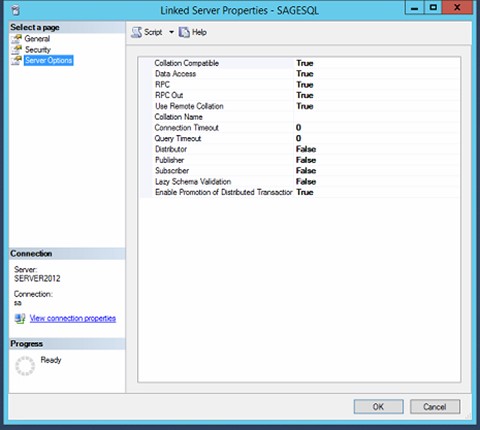Click the window system icon in title bar
Viewport: 480px width, 430px height.
pos(15,10)
